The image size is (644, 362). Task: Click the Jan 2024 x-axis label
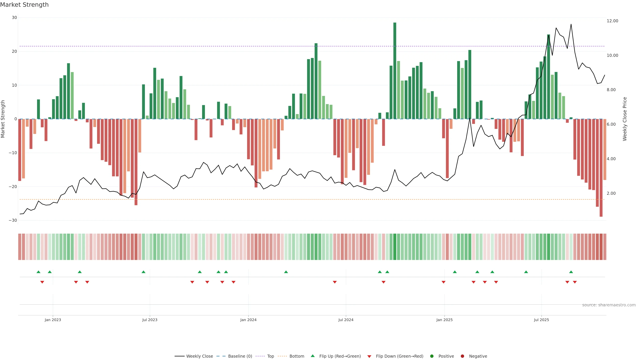(x=248, y=320)
